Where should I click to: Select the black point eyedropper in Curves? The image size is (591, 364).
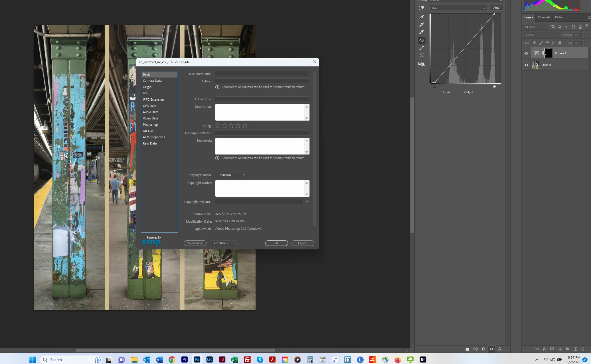pos(422,17)
